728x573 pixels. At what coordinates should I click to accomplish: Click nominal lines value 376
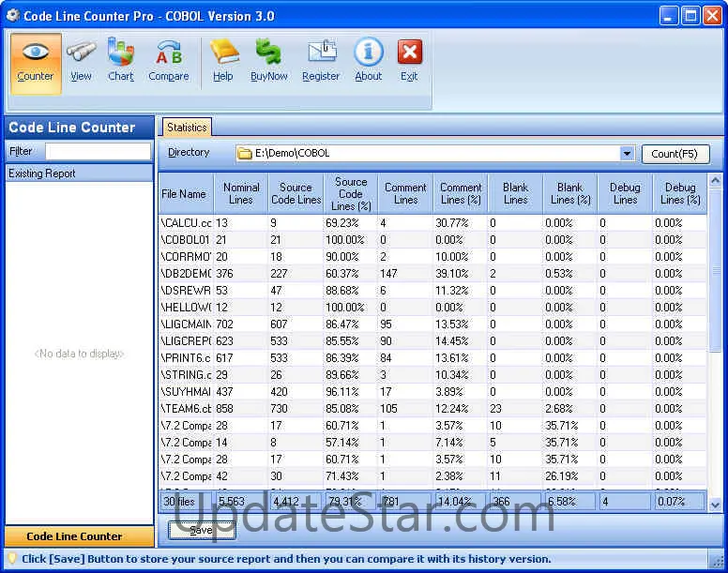pyautogui.click(x=225, y=274)
